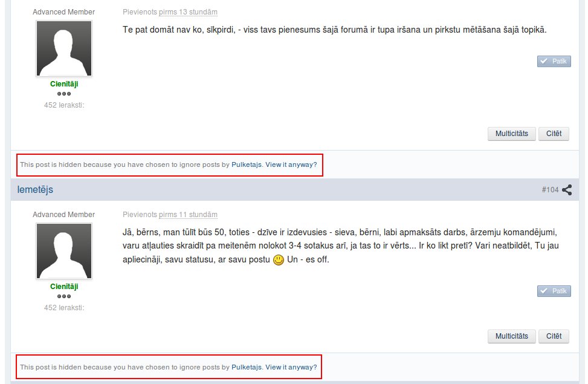
Task: Open the #104 post permalink
Action: [550, 190]
